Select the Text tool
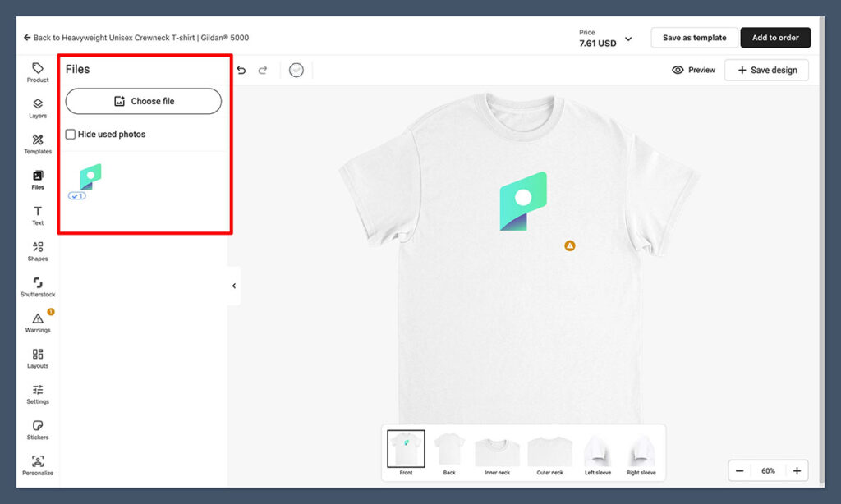 (38, 215)
